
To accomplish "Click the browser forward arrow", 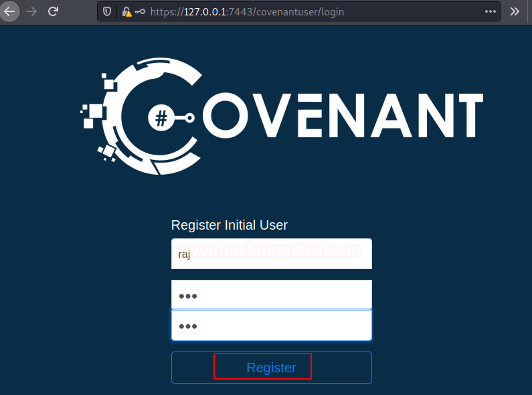I will pos(31,11).
